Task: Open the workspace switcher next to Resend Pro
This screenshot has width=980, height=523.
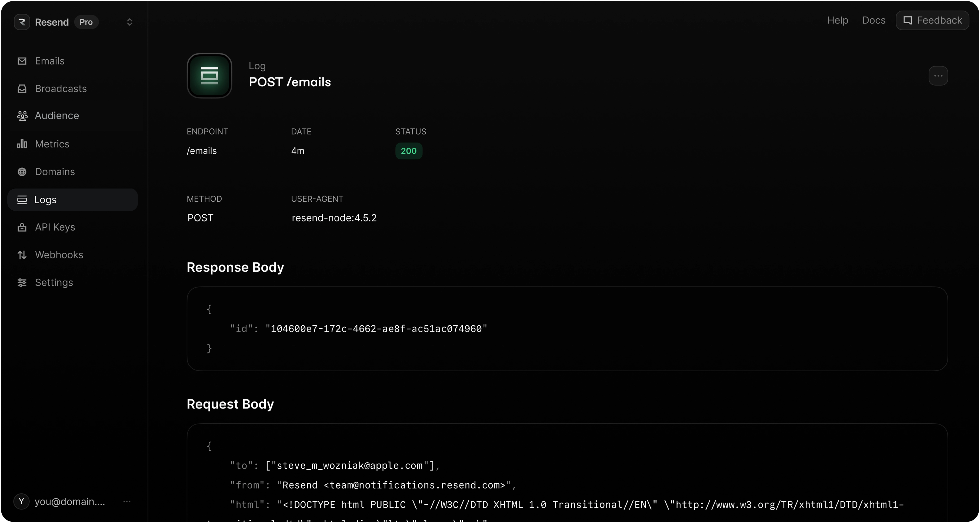Action: pos(130,22)
